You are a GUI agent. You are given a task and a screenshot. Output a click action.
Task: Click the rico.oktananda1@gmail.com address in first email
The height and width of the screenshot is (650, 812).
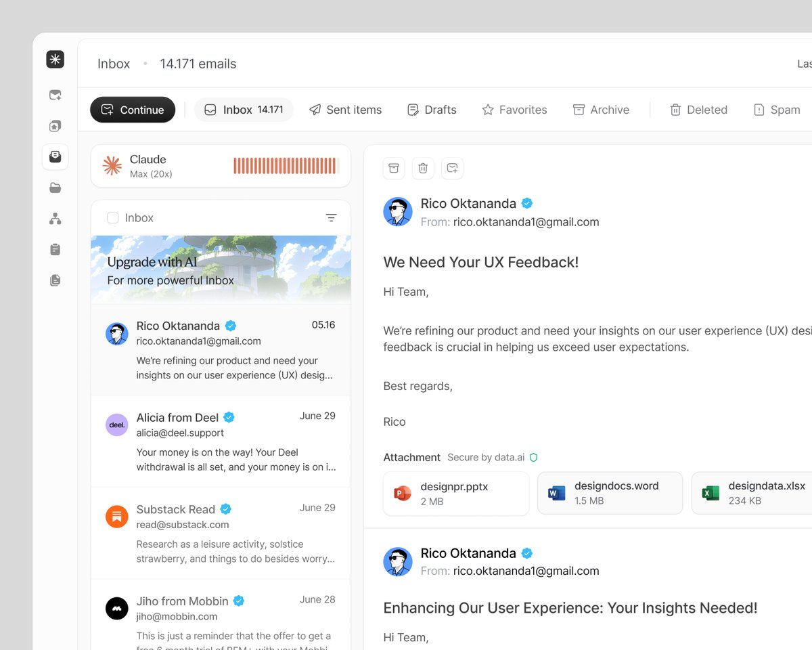pyautogui.click(x=526, y=221)
